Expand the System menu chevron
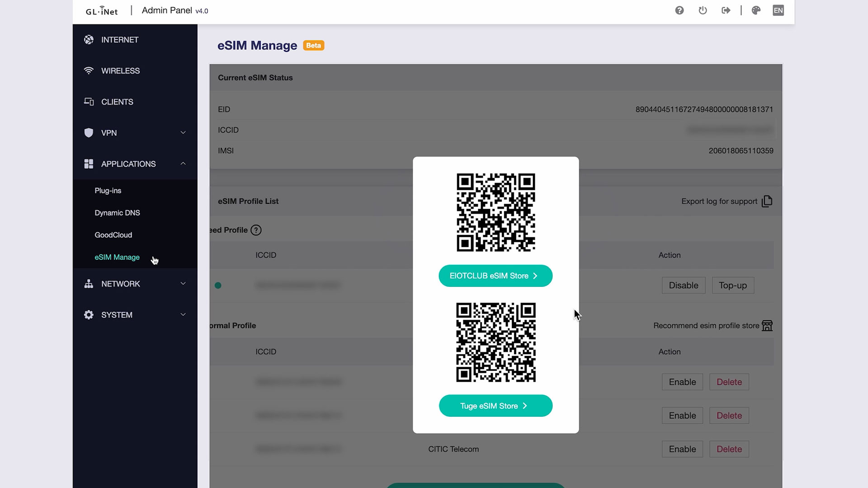The image size is (868, 488). pos(183,315)
